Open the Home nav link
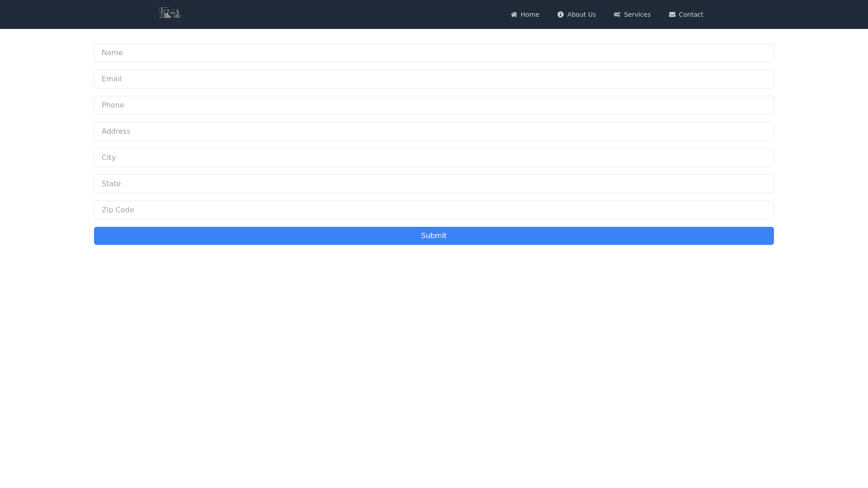Image resolution: width=868 pixels, height=488 pixels. click(530, 14)
